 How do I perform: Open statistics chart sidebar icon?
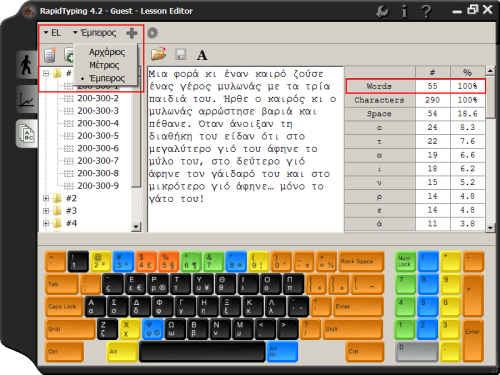27,99
